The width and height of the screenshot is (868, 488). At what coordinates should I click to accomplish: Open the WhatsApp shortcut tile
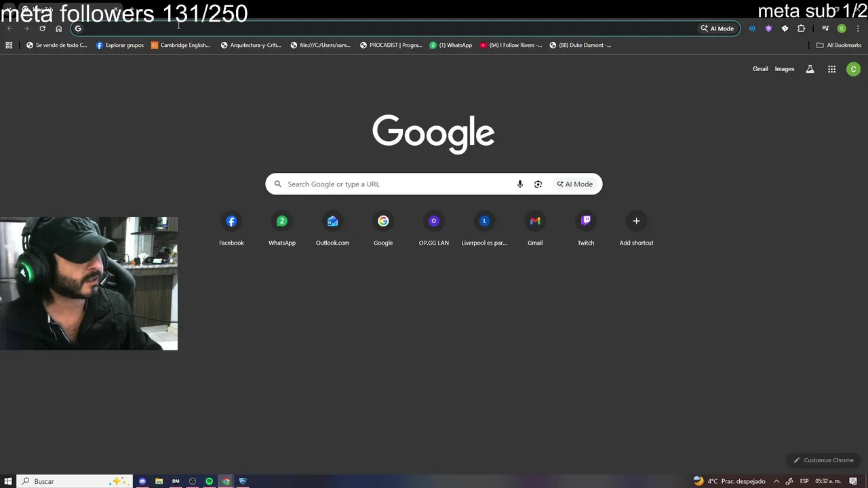(282, 229)
